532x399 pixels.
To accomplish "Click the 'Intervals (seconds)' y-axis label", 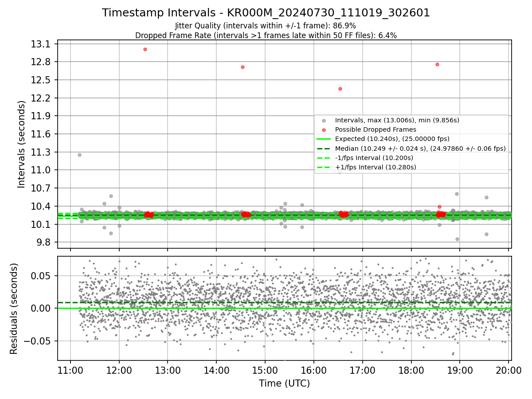I will [22, 144].
